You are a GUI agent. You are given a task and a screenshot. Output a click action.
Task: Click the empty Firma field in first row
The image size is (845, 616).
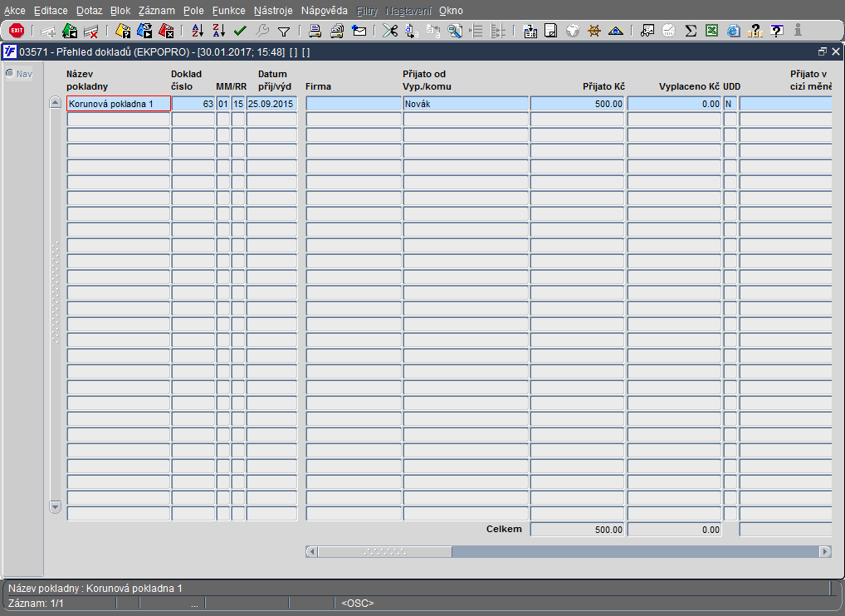pos(354,104)
